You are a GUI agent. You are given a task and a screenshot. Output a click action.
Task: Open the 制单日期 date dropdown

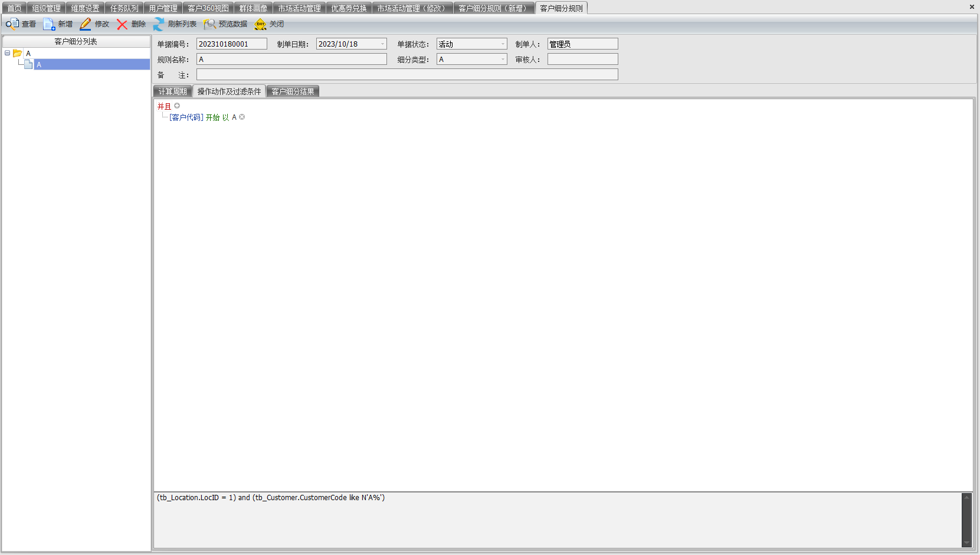point(382,44)
